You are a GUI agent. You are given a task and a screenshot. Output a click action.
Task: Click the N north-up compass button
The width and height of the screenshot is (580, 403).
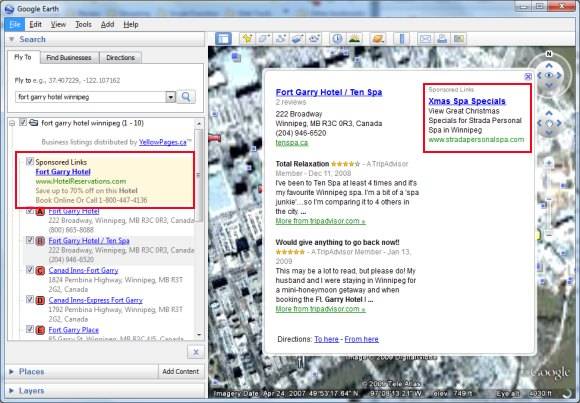tap(549, 54)
